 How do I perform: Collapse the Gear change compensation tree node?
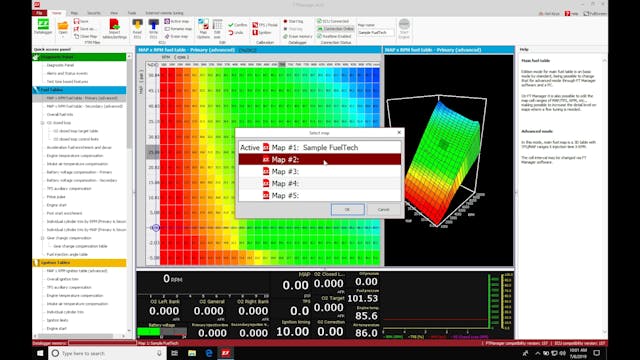[42, 238]
